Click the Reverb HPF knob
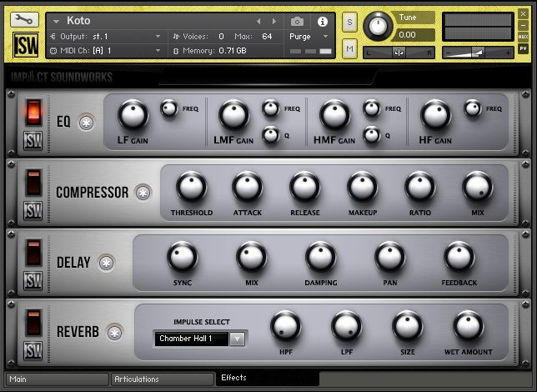 286,326
